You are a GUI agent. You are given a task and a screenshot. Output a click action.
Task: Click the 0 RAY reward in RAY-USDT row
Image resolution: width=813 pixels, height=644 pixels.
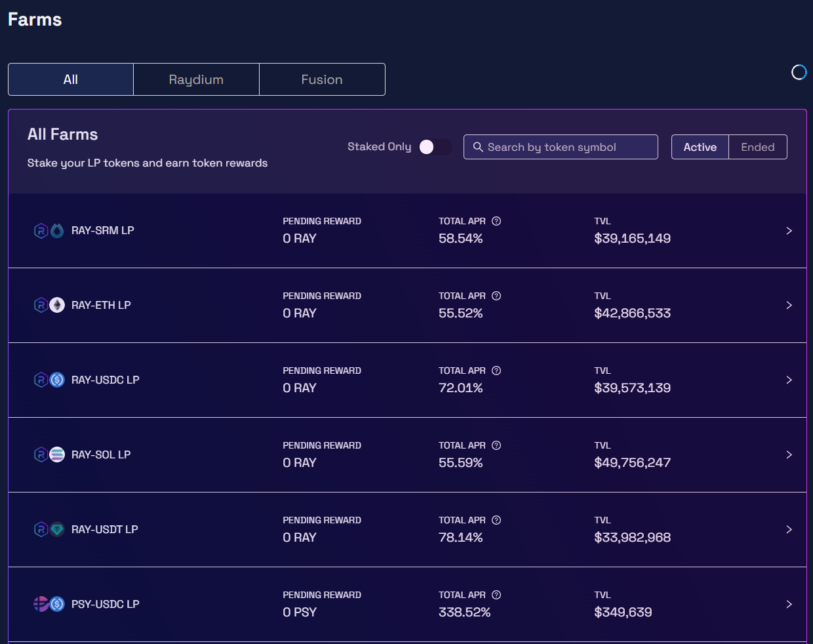pos(300,538)
